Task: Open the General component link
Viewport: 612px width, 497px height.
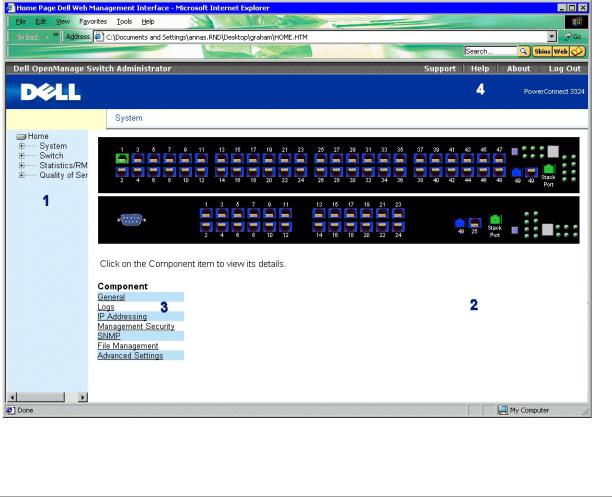Action: (x=111, y=297)
